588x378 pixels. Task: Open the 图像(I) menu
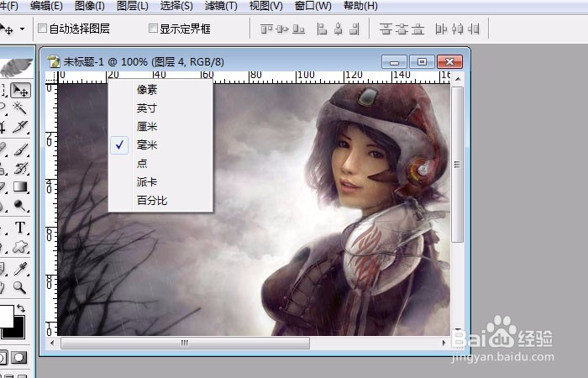[90, 6]
